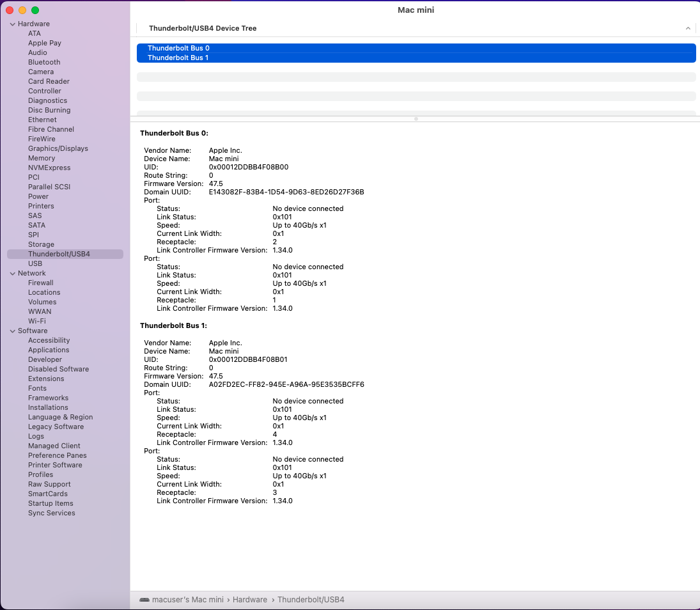The width and height of the screenshot is (700, 610).
Task: Show Power information
Action: [38, 196]
